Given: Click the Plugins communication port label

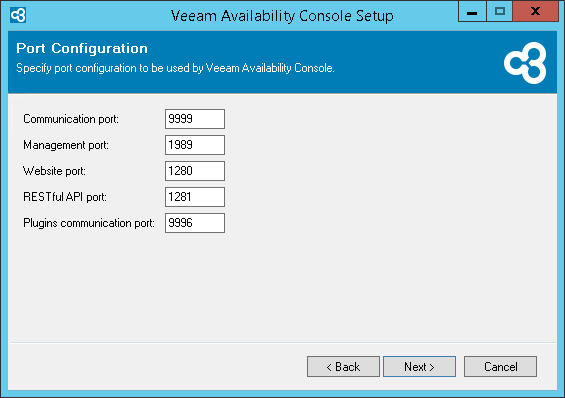Looking at the screenshot, I should point(89,223).
